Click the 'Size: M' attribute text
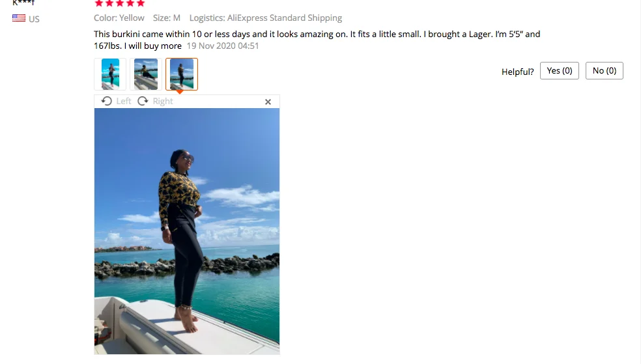Screen dimensions: 641x364 166,18
